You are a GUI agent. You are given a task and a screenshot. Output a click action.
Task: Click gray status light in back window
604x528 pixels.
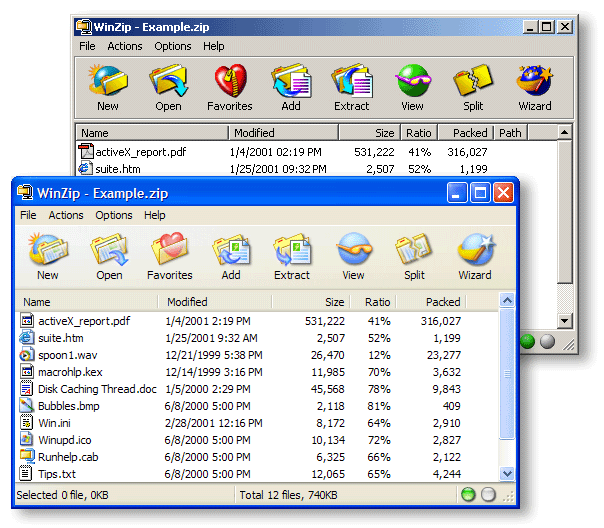[547, 341]
